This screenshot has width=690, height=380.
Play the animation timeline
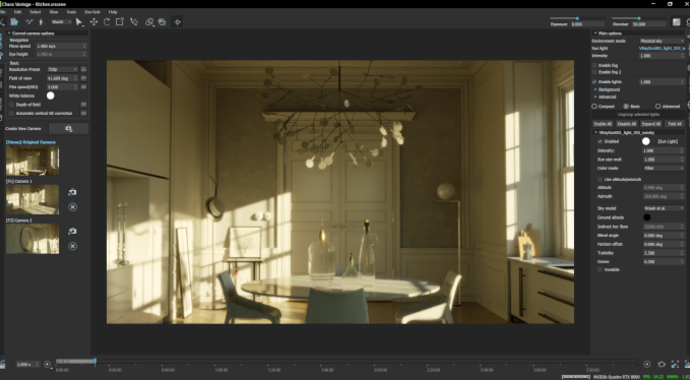tap(47, 364)
